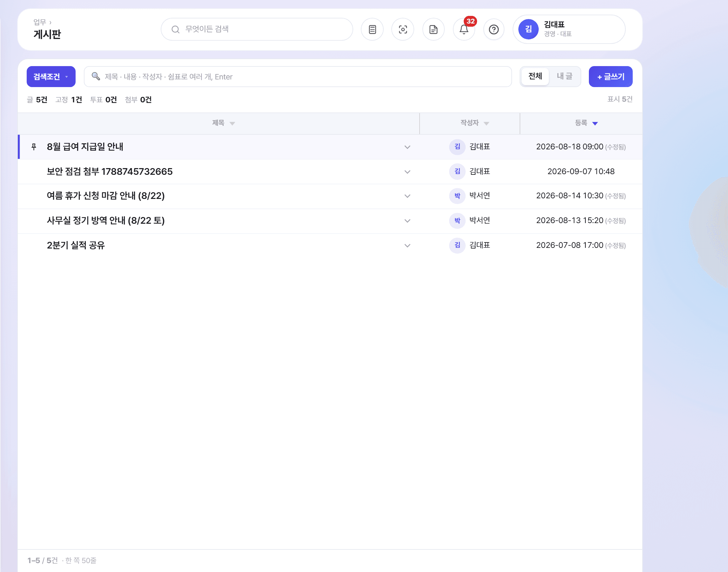Open post titled 8월 급여 지급일 안내
Image resolution: width=728 pixels, height=572 pixels.
(x=85, y=147)
